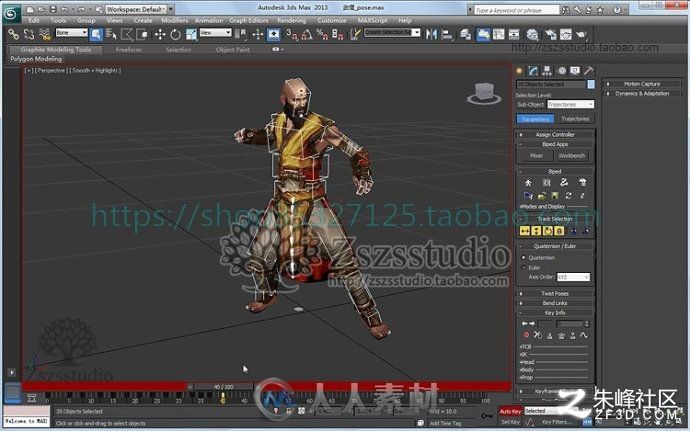Toggle 3D Snaps icon
The height and width of the screenshot is (431, 690).
tap(292, 34)
